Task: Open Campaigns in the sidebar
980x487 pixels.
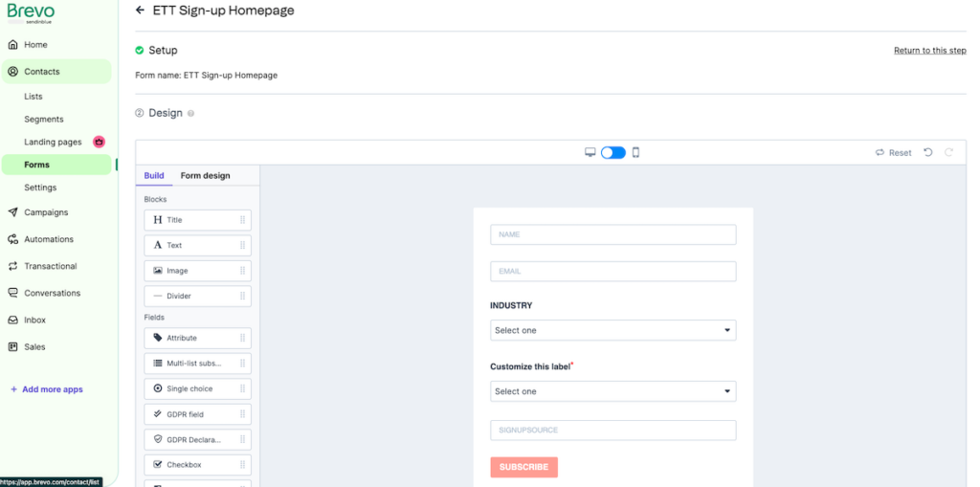Action: tap(46, 212)
